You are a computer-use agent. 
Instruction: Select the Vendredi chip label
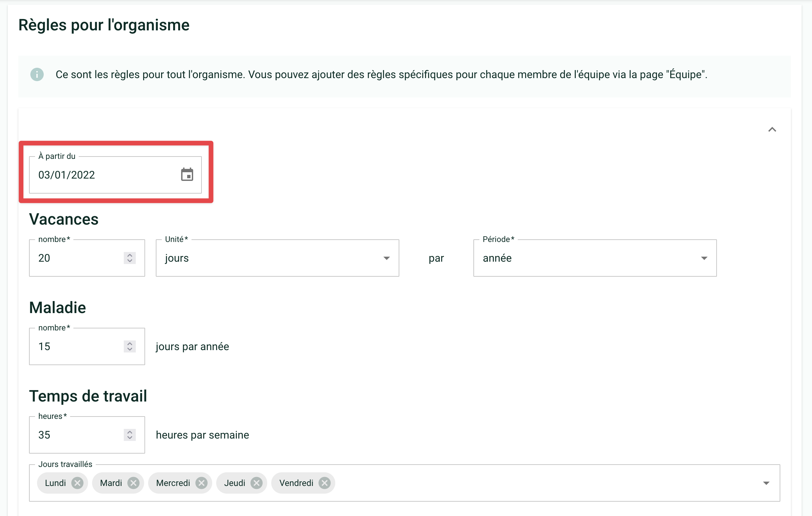296,483
